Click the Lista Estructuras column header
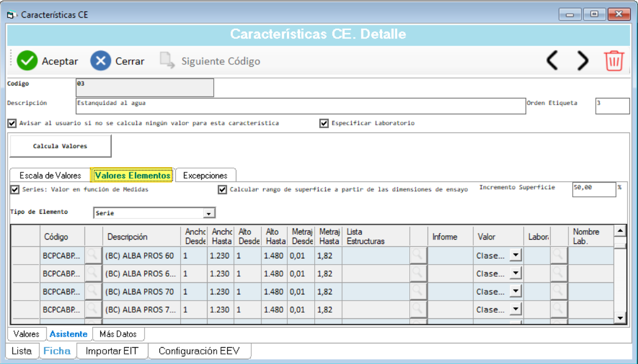 pyautogui.click(x=377, y=236)
